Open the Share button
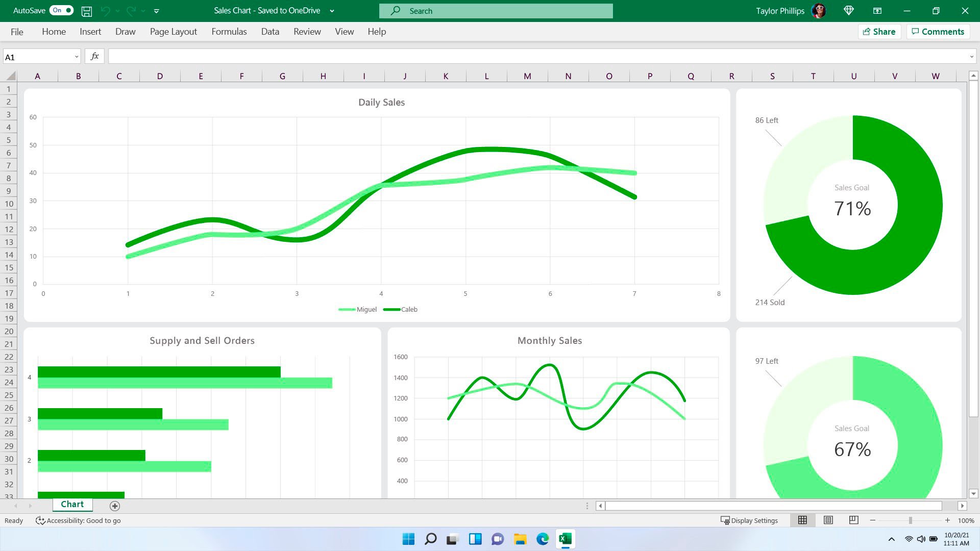This screenshot has width=980, height=551. tap(879, 32)
